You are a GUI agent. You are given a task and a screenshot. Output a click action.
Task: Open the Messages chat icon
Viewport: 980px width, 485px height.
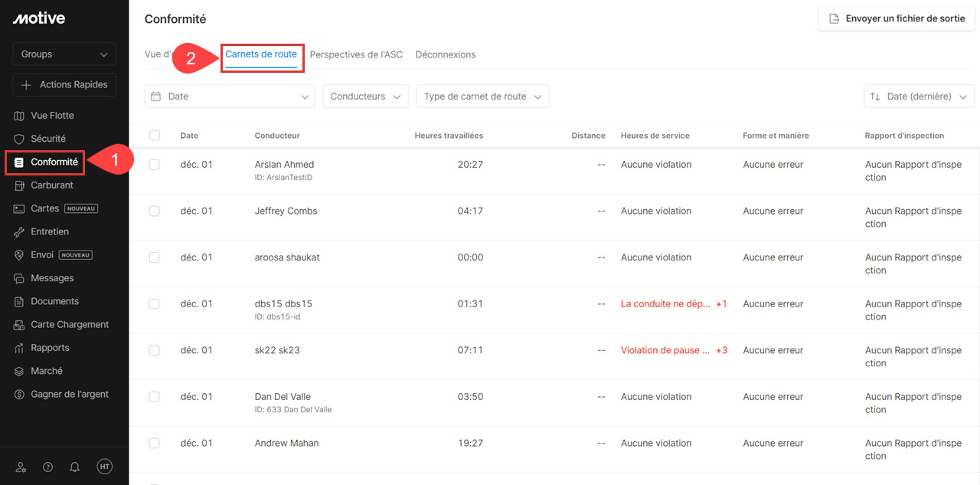click(x=20, y=278)
